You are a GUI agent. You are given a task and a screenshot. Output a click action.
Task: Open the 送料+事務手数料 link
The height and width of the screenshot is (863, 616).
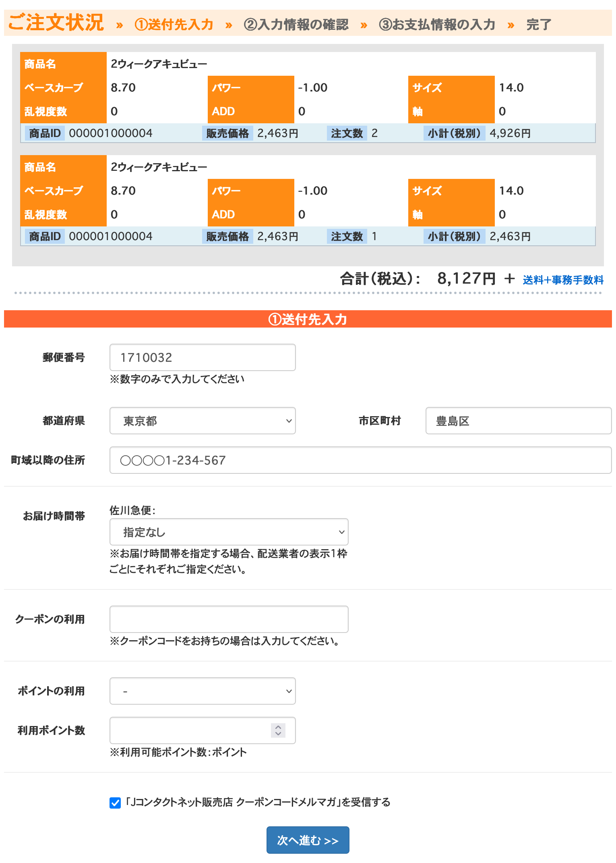click(x=563, y=280)
